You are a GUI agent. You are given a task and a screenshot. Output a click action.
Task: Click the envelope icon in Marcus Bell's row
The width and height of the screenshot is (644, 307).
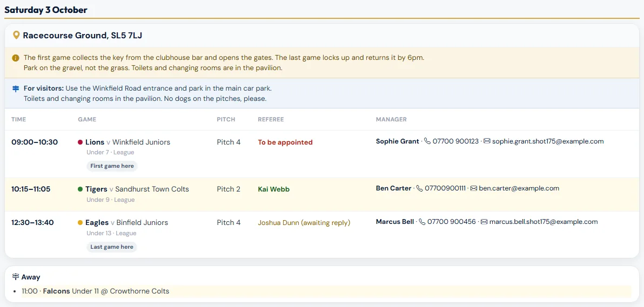(484, 222)
